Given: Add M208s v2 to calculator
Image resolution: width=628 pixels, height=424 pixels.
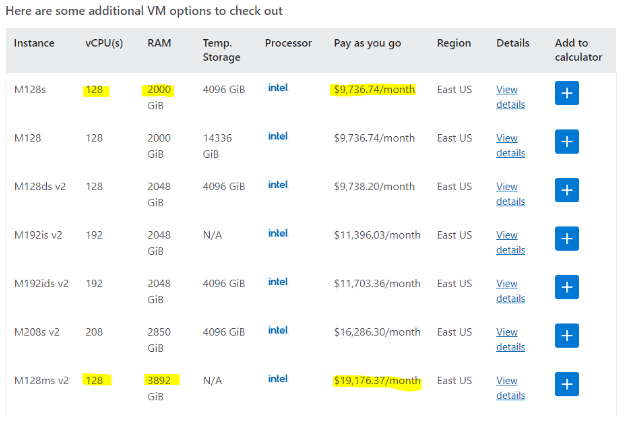Looking at the screenshot, I should [x=566, y=336].
